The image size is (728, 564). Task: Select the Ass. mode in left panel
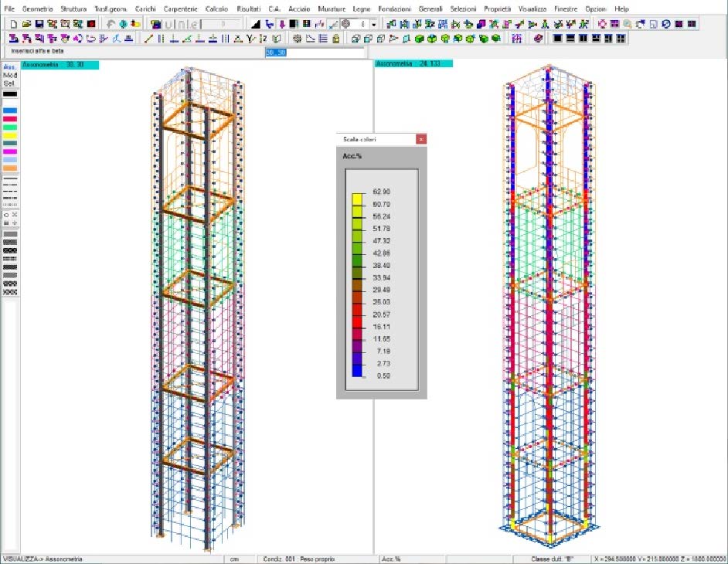(9, 68)
